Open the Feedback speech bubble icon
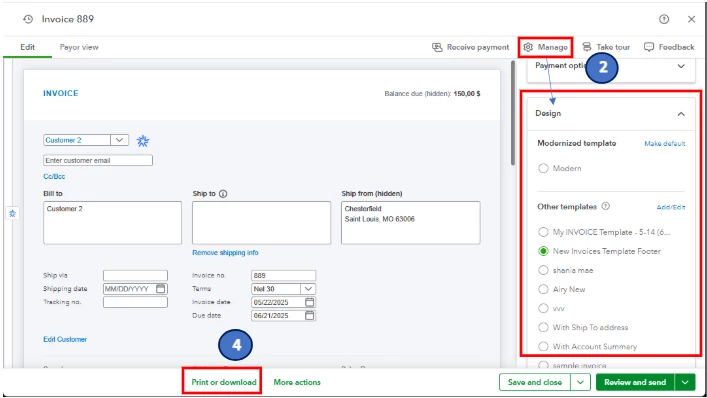The image size is (707, 398). pos(649,47)
